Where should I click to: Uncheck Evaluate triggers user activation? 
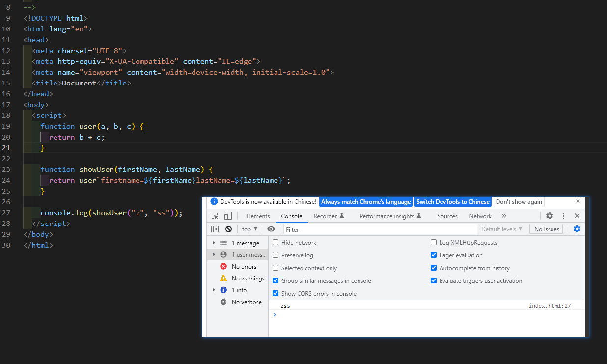tap(434, 280)
